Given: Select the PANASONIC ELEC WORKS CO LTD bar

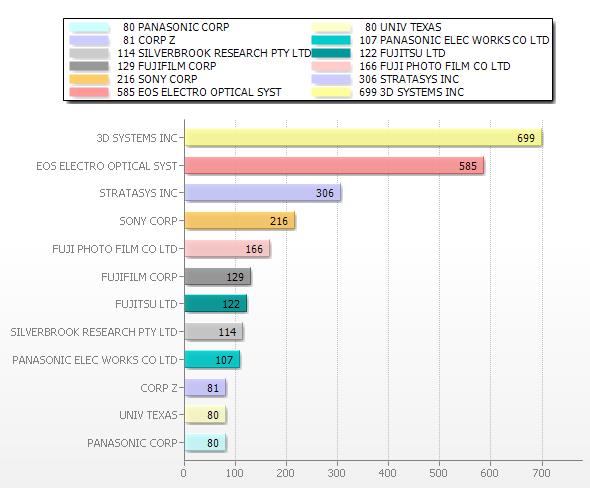Looking at the screenshot, I should tap(212, 360).
